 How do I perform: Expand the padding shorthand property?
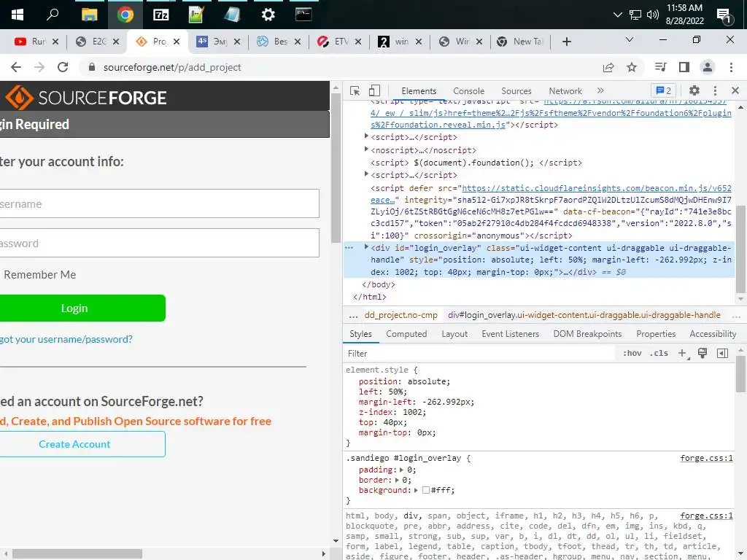(401, 470)
